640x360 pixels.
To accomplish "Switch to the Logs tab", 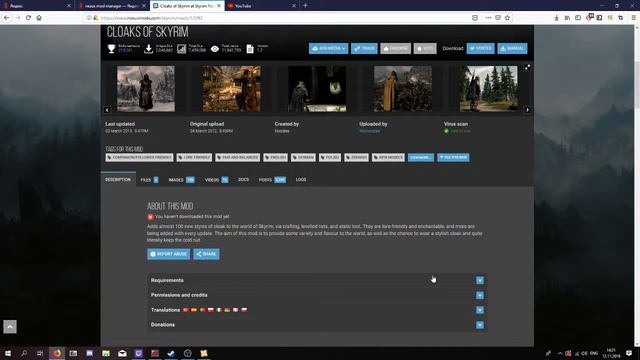I will pyautogui.click(x=301, y=180).
